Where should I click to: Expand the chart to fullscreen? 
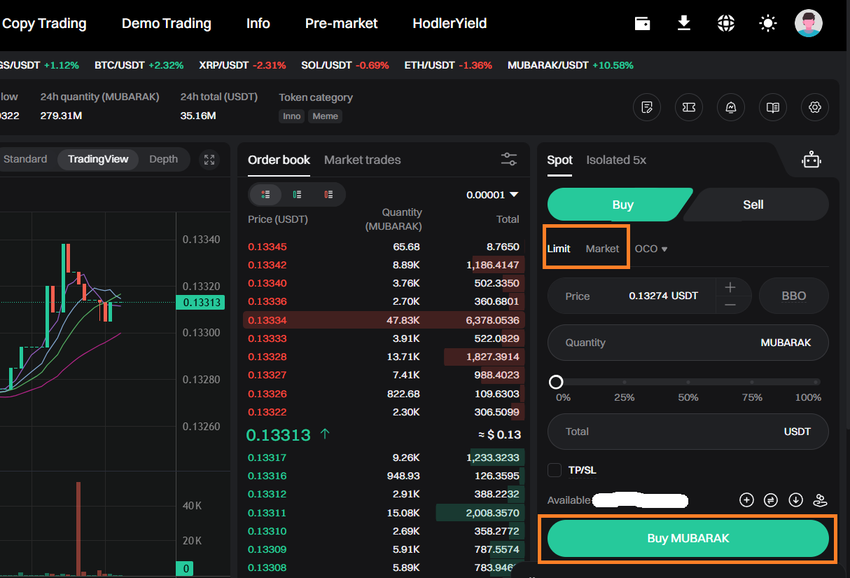209,160
